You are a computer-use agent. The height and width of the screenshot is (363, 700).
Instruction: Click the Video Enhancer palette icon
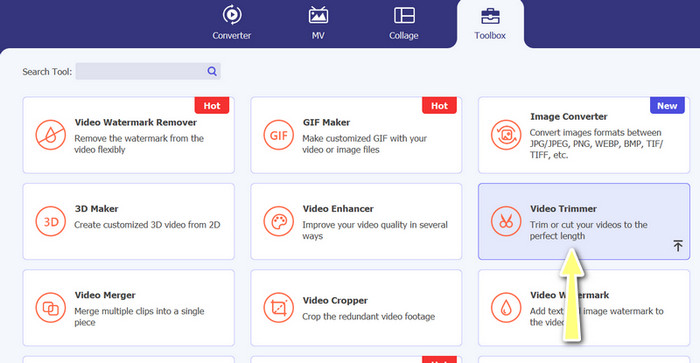tap(278, 221)
